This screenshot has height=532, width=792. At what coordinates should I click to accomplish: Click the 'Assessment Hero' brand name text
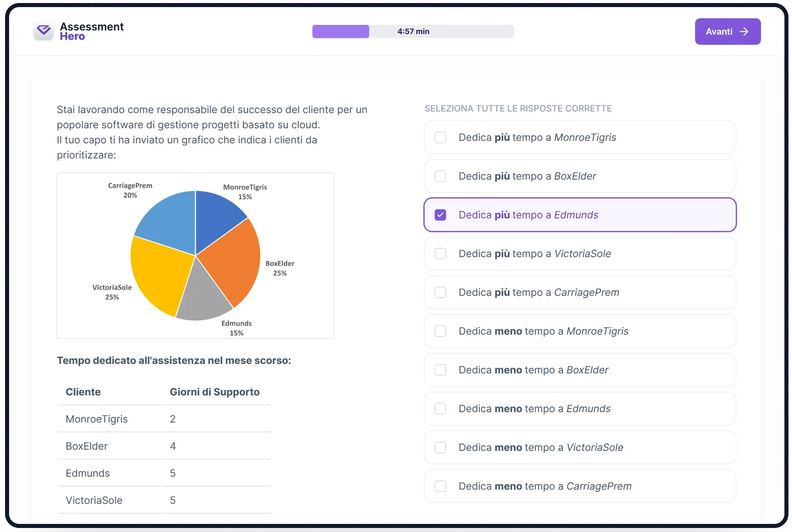(x=91, y=31)
